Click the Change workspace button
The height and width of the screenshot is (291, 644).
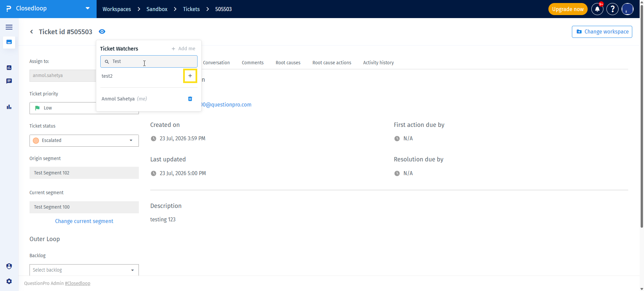pos(602,32)
